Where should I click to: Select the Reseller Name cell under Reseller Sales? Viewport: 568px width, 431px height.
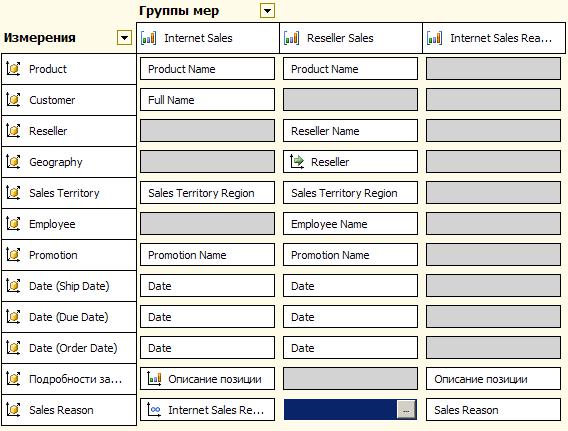350,131
